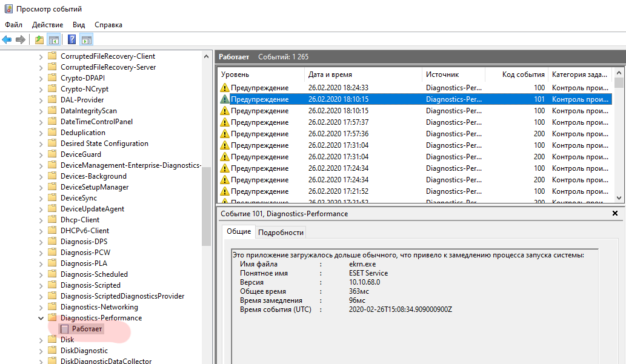The image size is (626, 364).
Task: Close the event 101 details pane
Action: [615, 214]
